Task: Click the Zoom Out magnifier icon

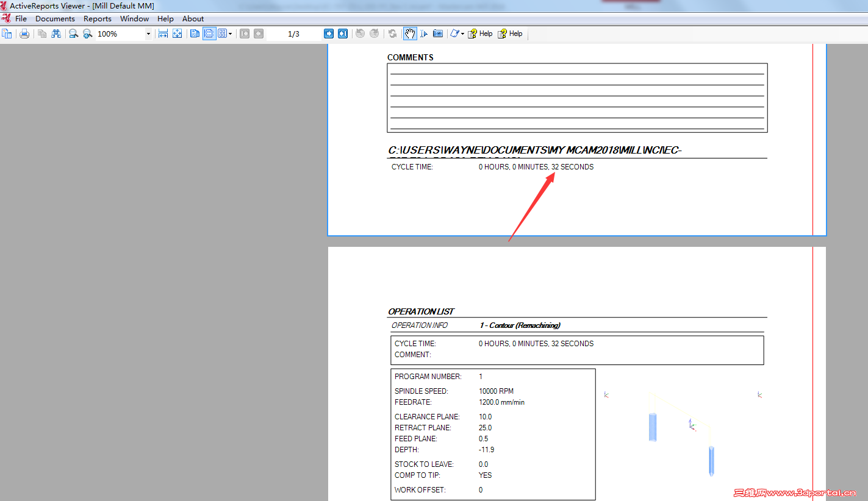Action: click(x=73, y=34)
